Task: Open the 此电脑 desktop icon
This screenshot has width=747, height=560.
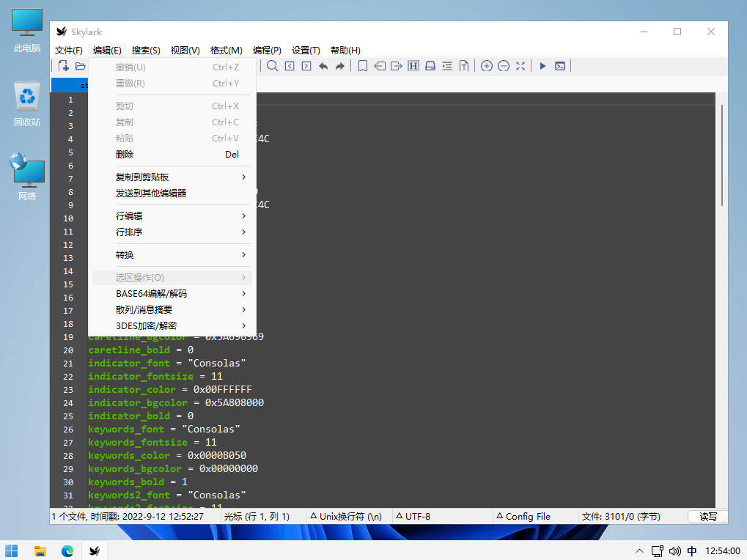Action: pyautogui.click(x=26, y=31)
